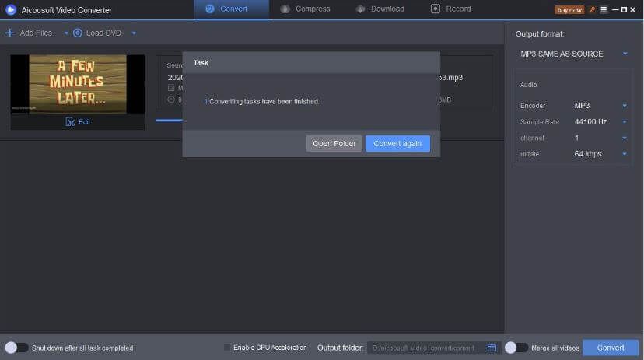Click the Add Files plus icon
Screen dimensions: 644x360
(x=9, y=33)
